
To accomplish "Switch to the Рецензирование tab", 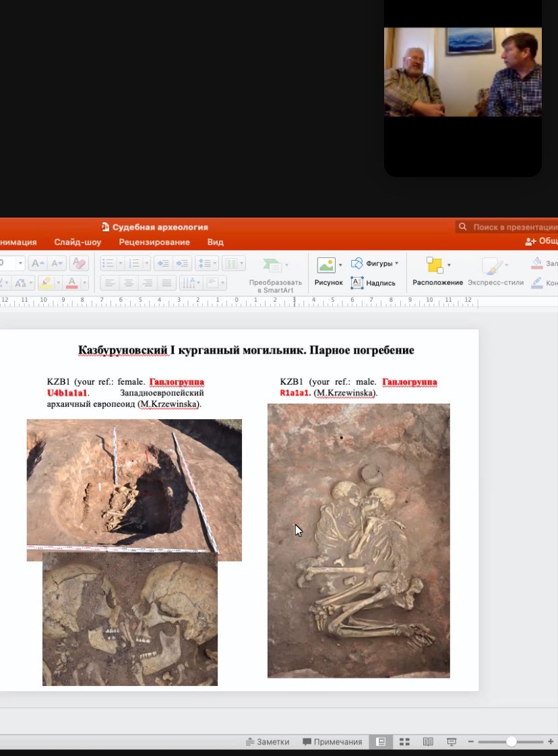I will click(154, 242).
